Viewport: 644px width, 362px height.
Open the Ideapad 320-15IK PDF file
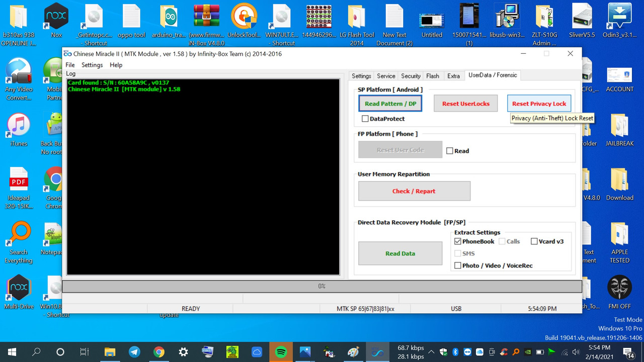pyautogui.click(x=19, y=187)
